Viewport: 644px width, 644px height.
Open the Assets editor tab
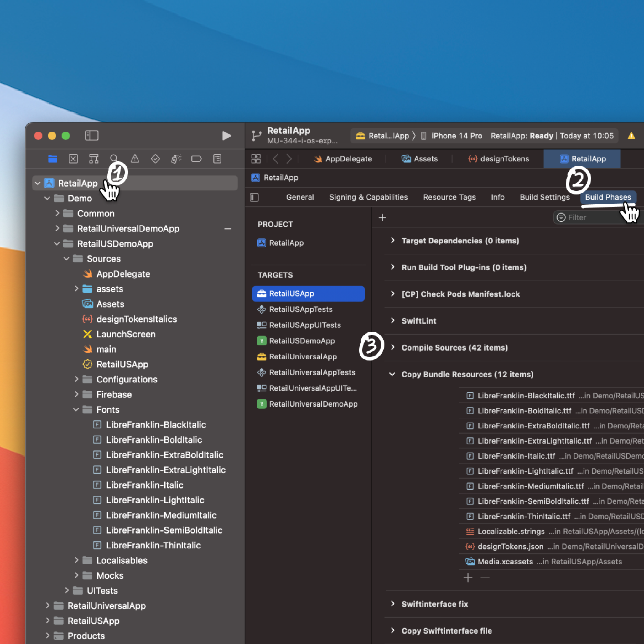pos(420,159)
